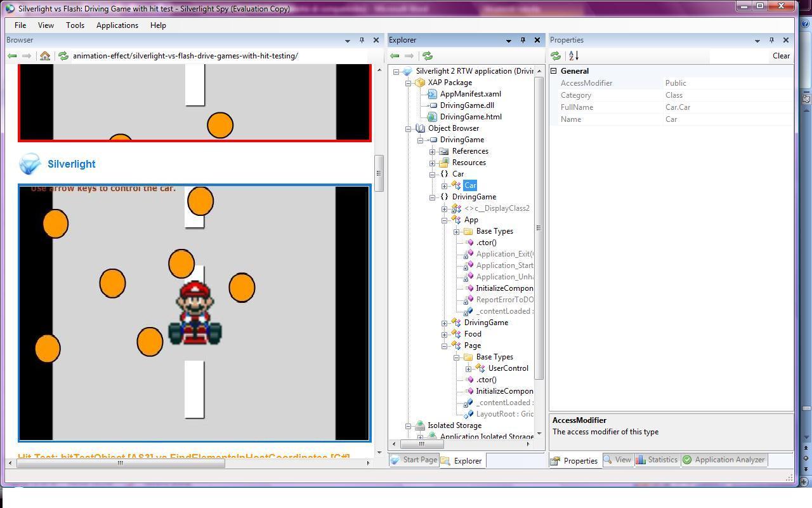Click Explorer panel forward arrow
This screenshot has height=508, width=812.
click(x=409, y=56)
